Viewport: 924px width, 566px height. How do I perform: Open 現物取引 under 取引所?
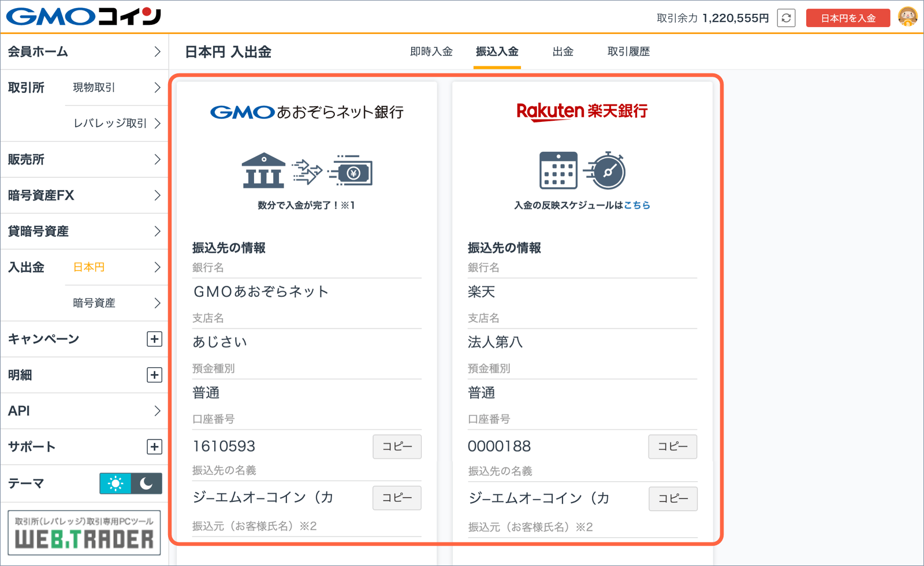tap(117, 88)
